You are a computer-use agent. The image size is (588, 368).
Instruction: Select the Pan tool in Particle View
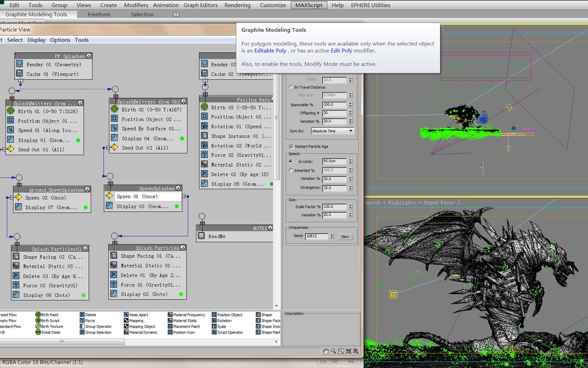326,351
